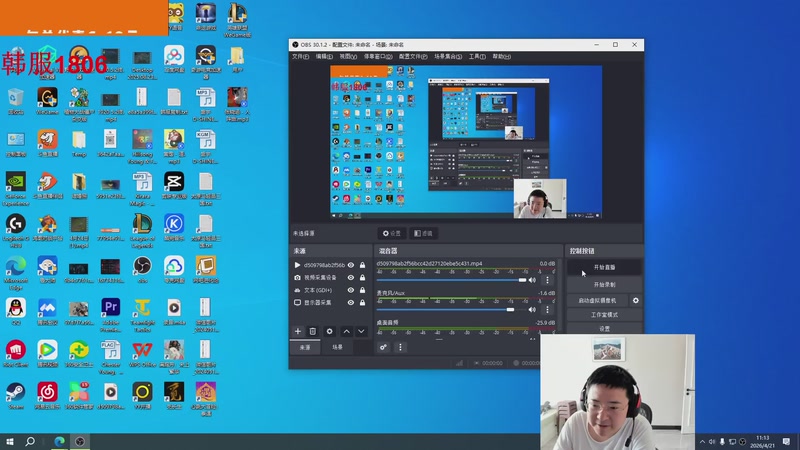This screenshot has width=800, height=450.
Task: Open NetEase Cloud Music desktop icon
Action: point(47,396)
